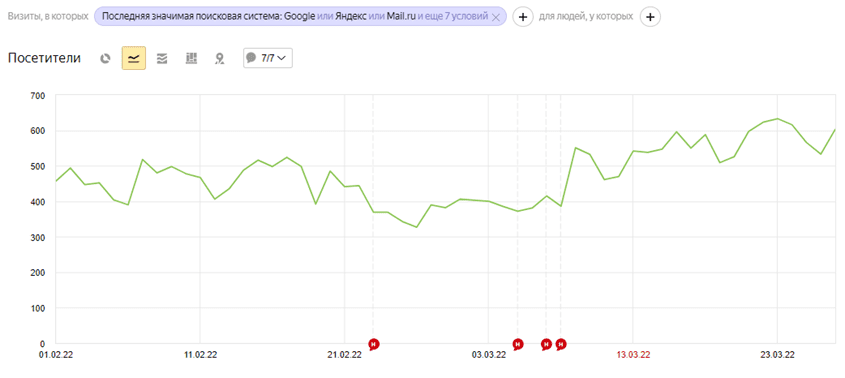Switch to stacked area chart view
Screen dimensions: 845x378
tap(162, 58)
